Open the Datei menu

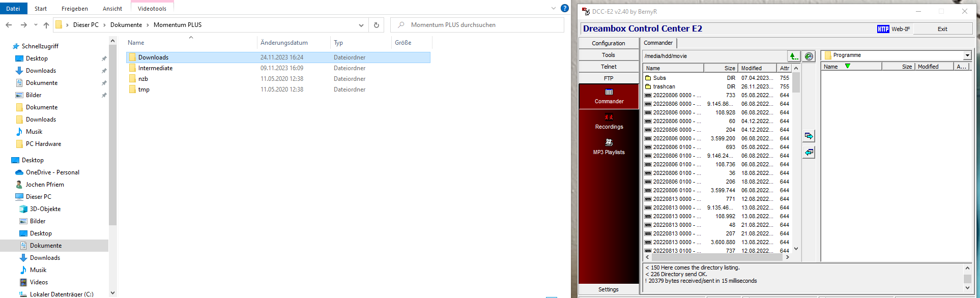tap(13, 9)
